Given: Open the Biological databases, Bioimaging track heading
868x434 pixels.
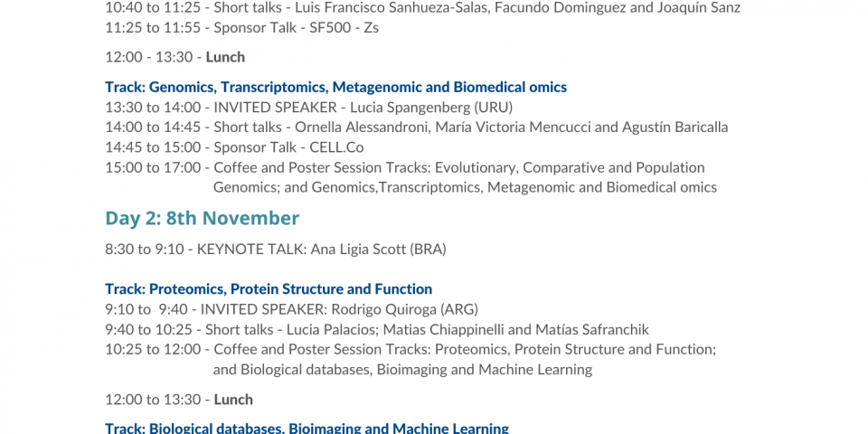Looking at the screenshot, I should [x=307, y=429].
